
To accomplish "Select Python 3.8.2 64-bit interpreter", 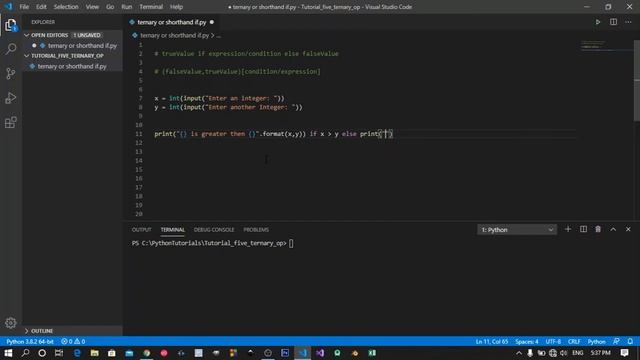I will pyautogui.click(x=30, y=341).
